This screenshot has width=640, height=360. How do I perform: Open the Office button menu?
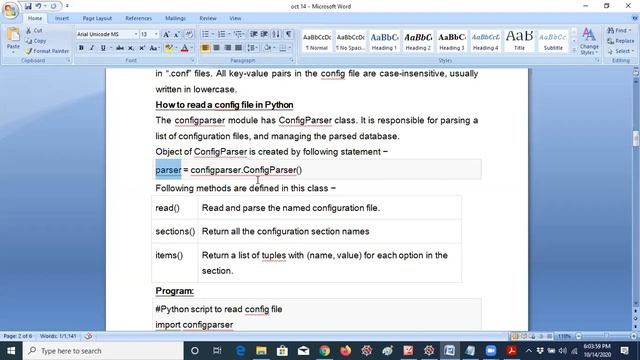[x=10, y=10]
